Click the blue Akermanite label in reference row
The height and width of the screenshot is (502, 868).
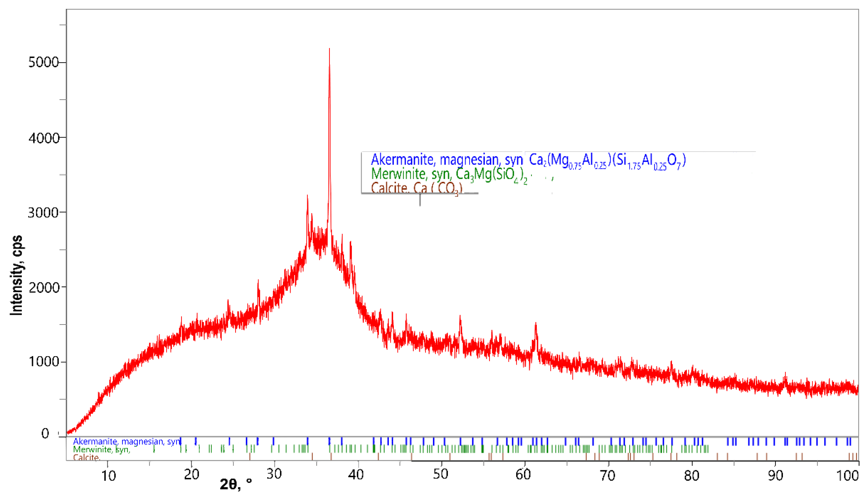[x=126, y=441]
